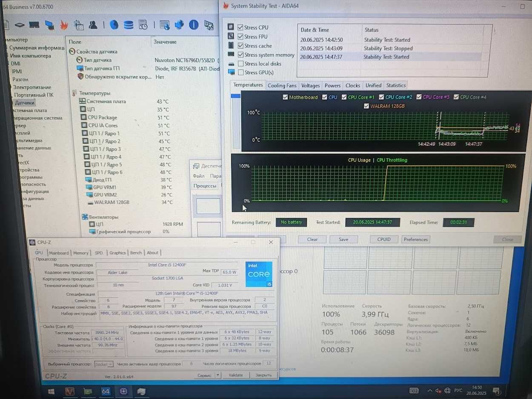Click the scheduled report clock toolbar icon

pyautogui.click(x=143, y=25)
